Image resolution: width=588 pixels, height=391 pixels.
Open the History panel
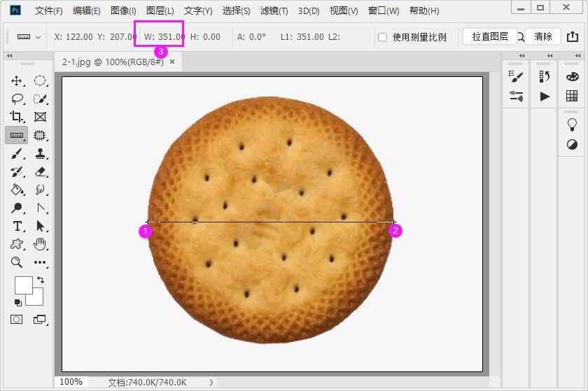pos(545,76)
